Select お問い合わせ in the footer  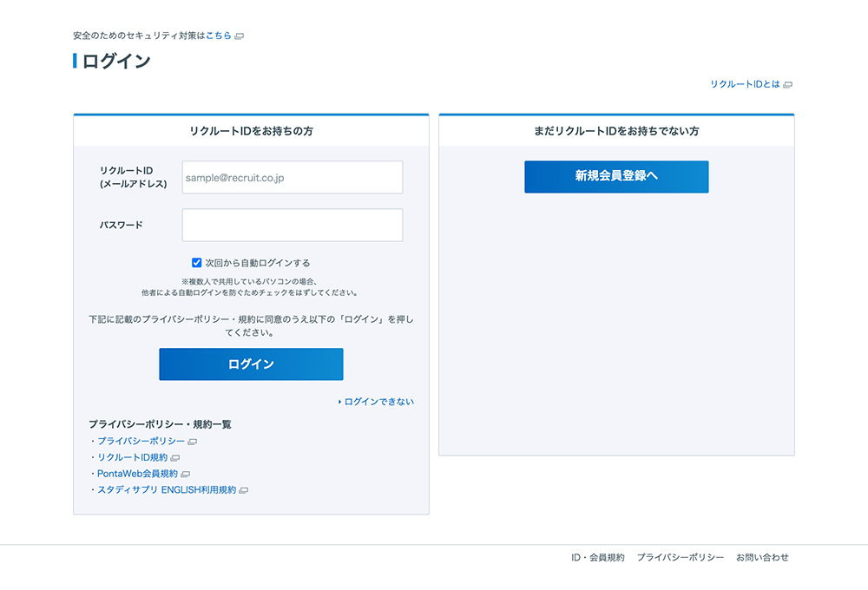click(762, 558)
